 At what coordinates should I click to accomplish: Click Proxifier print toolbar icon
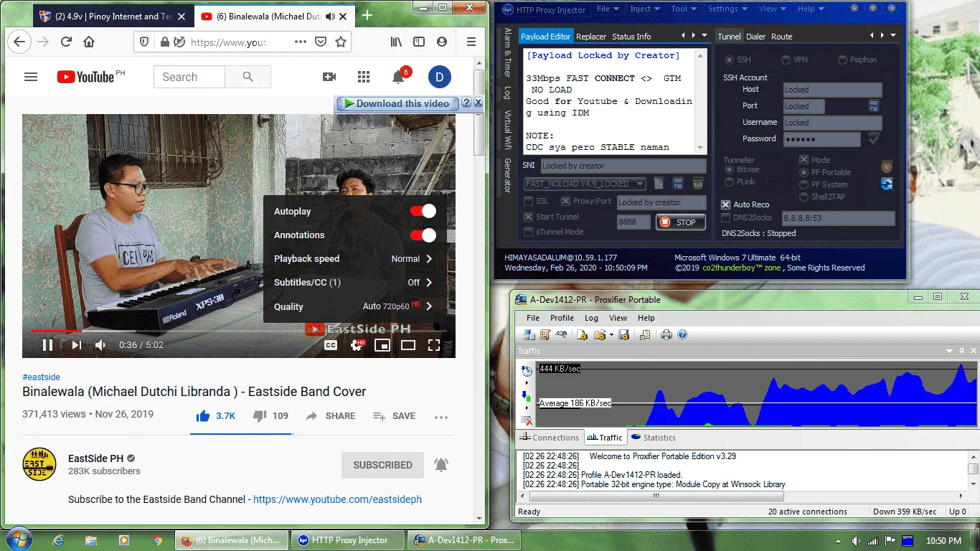click(666, 334)
